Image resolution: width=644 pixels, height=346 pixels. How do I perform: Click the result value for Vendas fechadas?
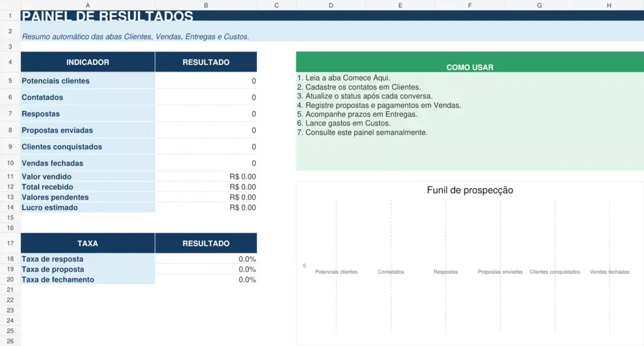206,163
